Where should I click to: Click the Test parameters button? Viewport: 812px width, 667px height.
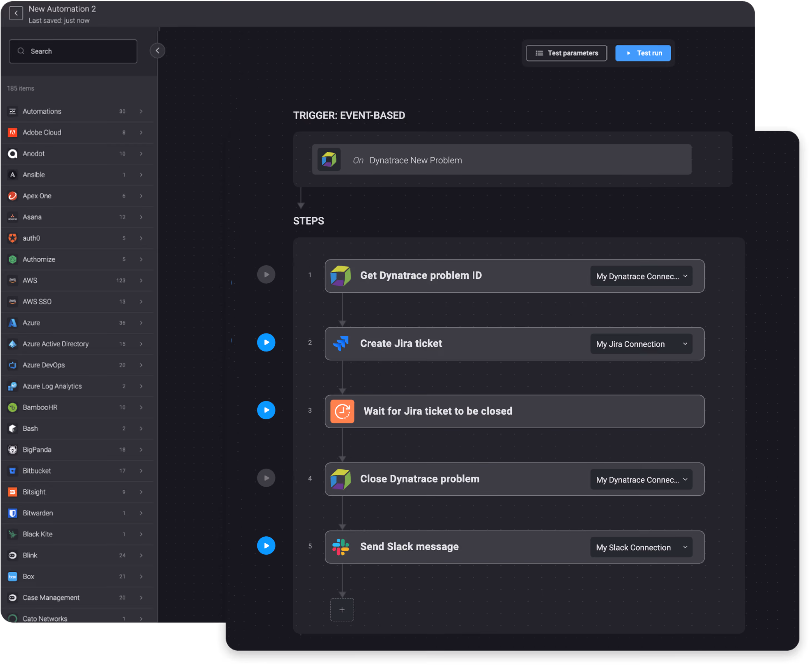coord(567,53)
